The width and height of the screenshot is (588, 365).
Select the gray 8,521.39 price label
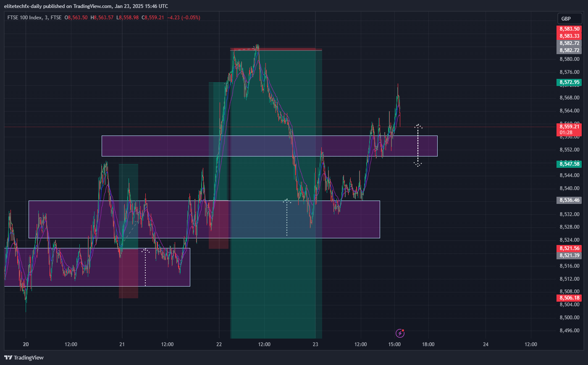click(x=569, y=255)
